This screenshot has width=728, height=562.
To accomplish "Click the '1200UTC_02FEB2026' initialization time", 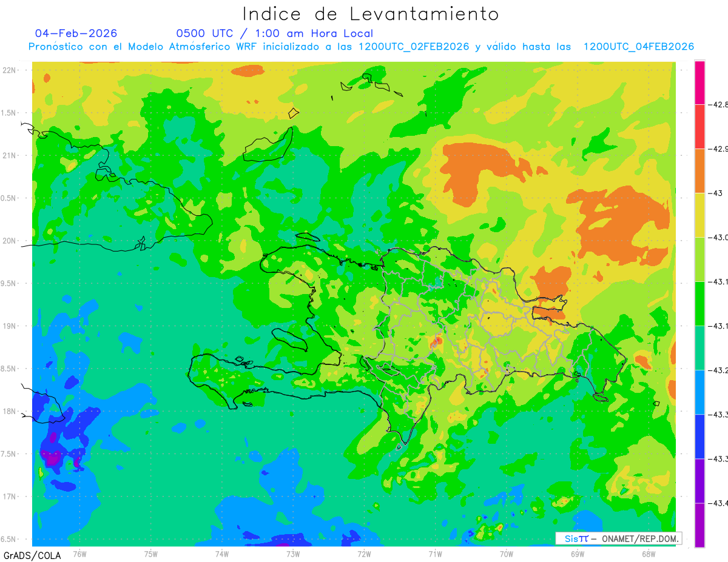I will (x=414, y=47).
